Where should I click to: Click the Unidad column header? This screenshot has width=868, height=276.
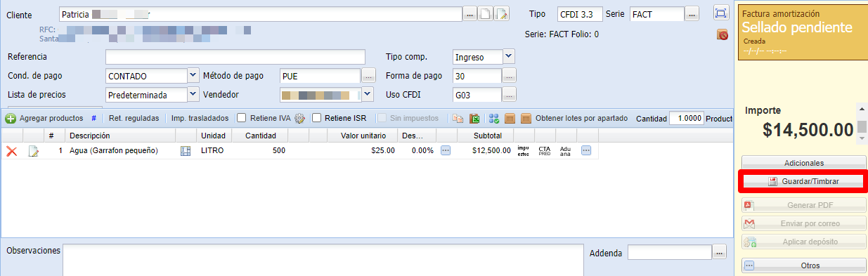(x=214, y=136)
